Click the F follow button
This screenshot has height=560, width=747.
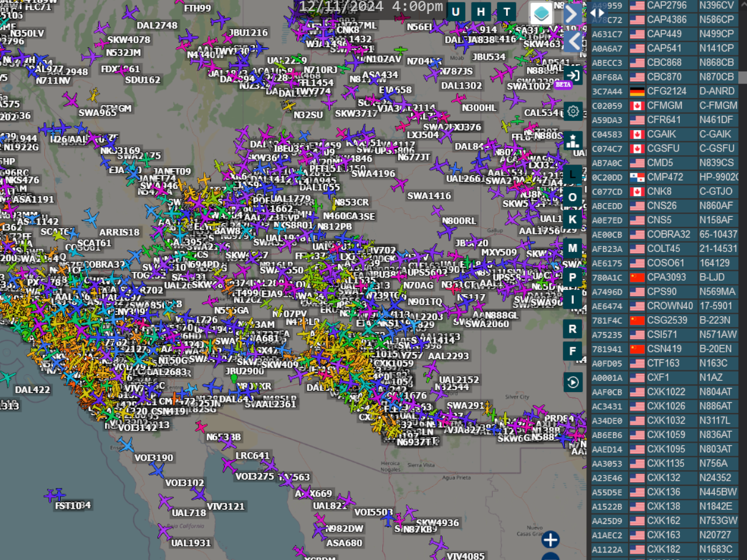(x=573, y=351)
